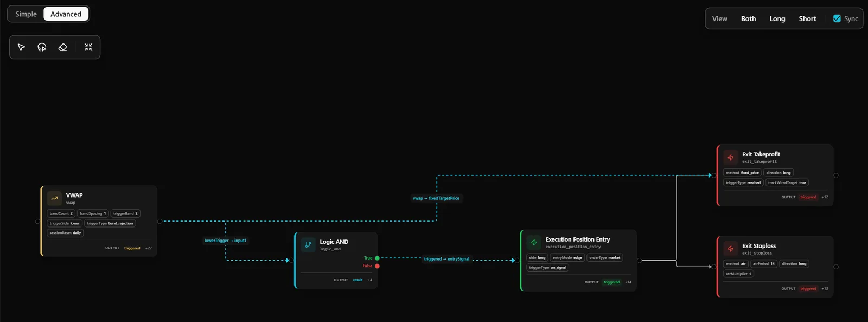Click the green True output port

click(x=377, y=258)
